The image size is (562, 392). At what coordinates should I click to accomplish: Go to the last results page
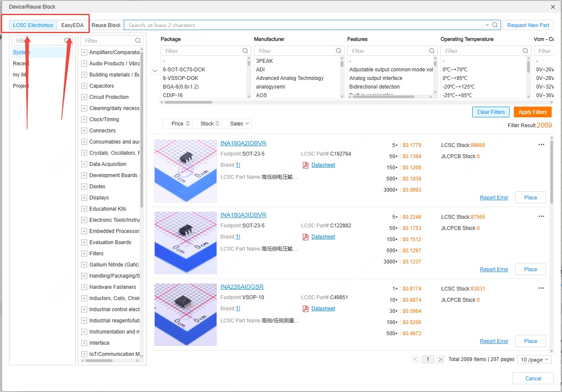(440, 359)
